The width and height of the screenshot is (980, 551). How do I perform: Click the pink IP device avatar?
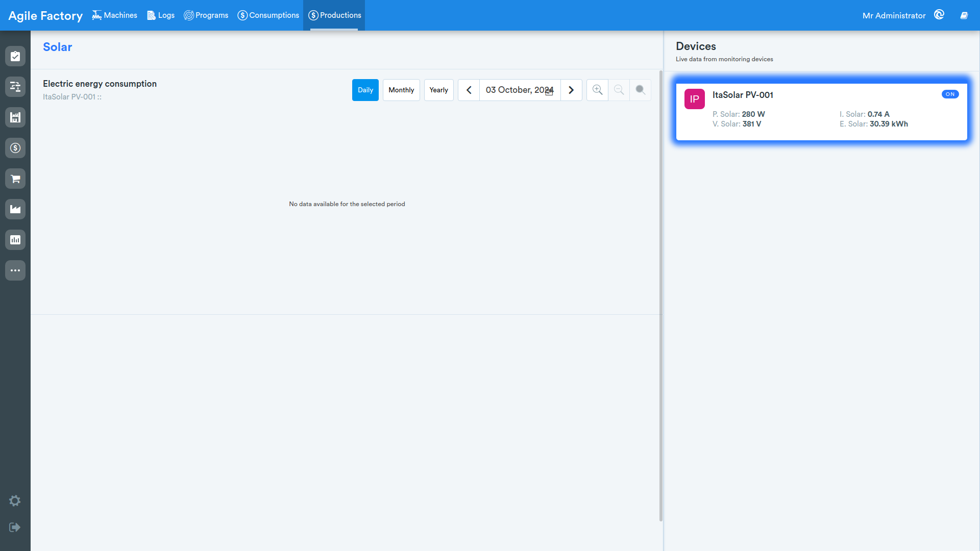click(694, 99)
